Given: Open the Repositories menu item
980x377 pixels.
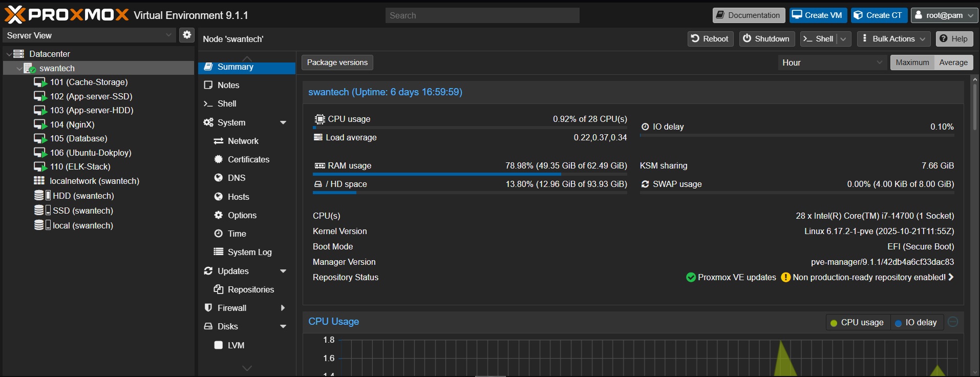Looking at the screenshot, I should pyautogui.click(x=247, y=289).
